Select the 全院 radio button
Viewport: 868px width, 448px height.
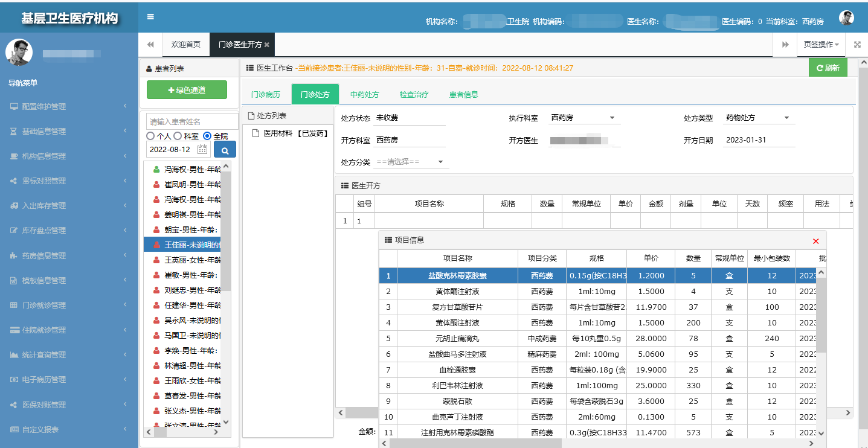click(x=207, y=136)
